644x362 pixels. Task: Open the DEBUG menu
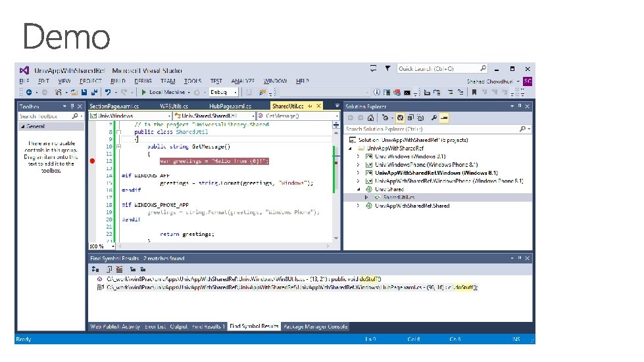point(143,81)
